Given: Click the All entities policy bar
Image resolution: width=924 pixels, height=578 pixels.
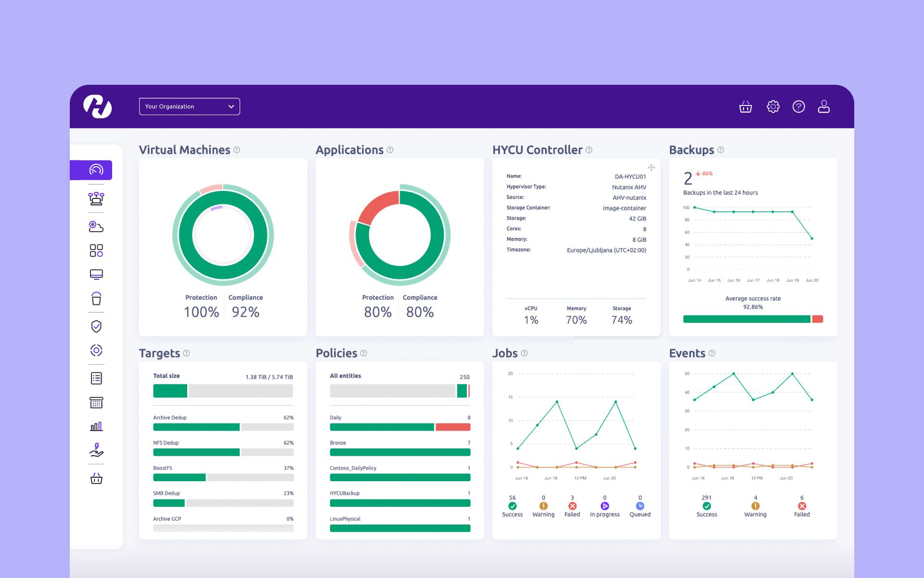Looking at the screenshot, I should tap(400, 391).
